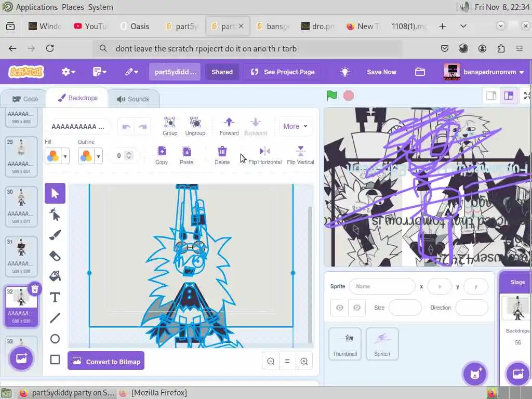Open the Fill color dropdown
Screen dimensions: 532x399
coord(65,156)
